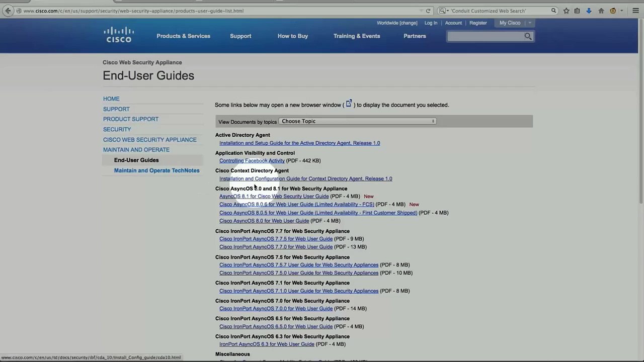Open the bookmarks list icon
This screenshot has height=362, width=644.
(577, 11)
